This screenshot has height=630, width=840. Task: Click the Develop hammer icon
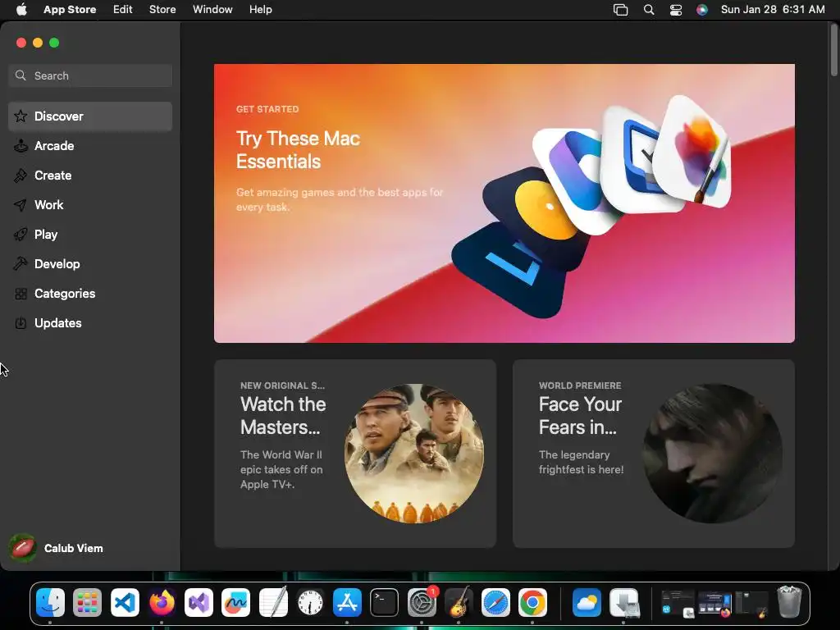point(21,263)
